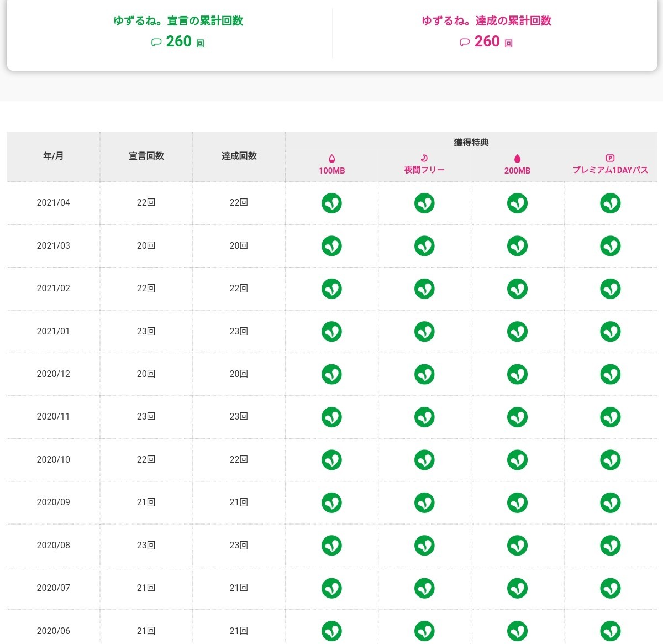Viewport: 663px width, 644px height.
Task: Click the 23回 declaration count for 2020/11
Action: click(146, 417)
